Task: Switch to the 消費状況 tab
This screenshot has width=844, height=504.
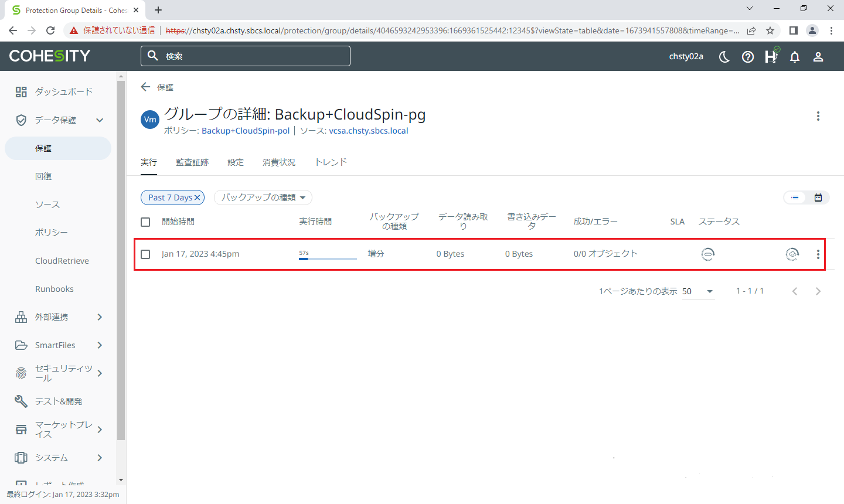Action: pos(279,162)
